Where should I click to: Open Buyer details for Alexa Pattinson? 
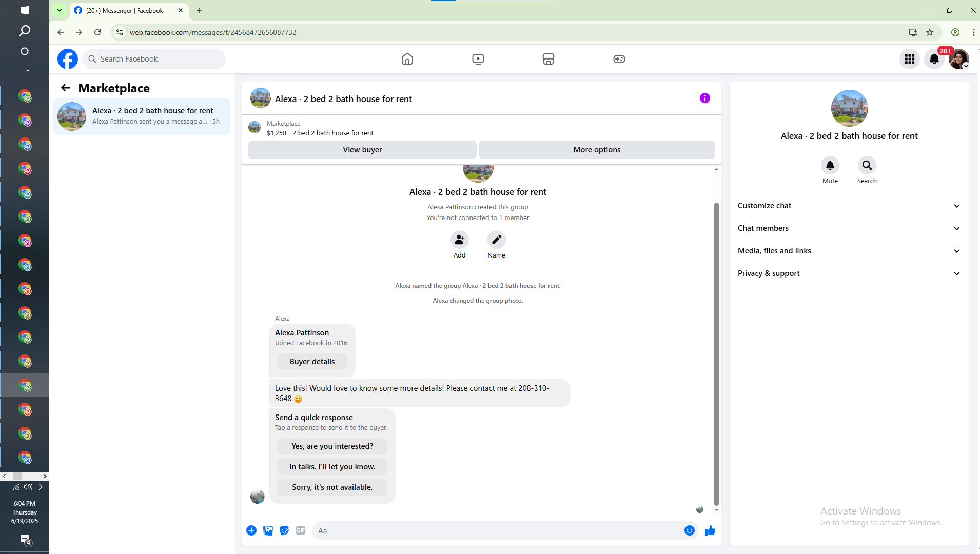[312, 362]
